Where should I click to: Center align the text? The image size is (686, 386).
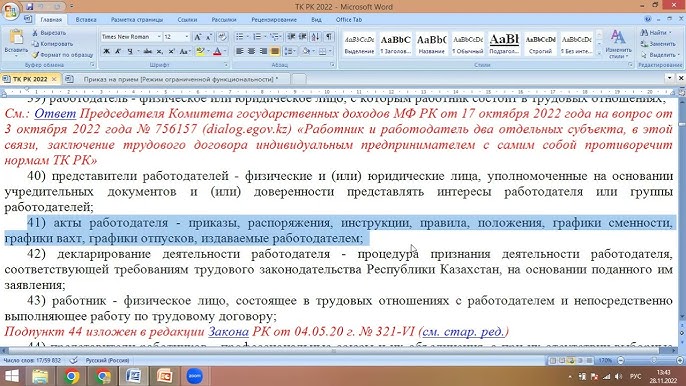(252, 52)
